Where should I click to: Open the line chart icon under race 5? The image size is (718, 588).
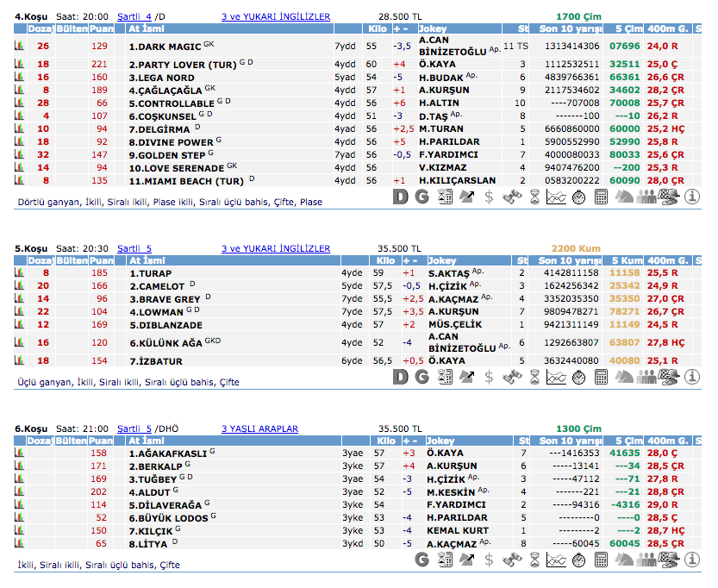[556, 377]
